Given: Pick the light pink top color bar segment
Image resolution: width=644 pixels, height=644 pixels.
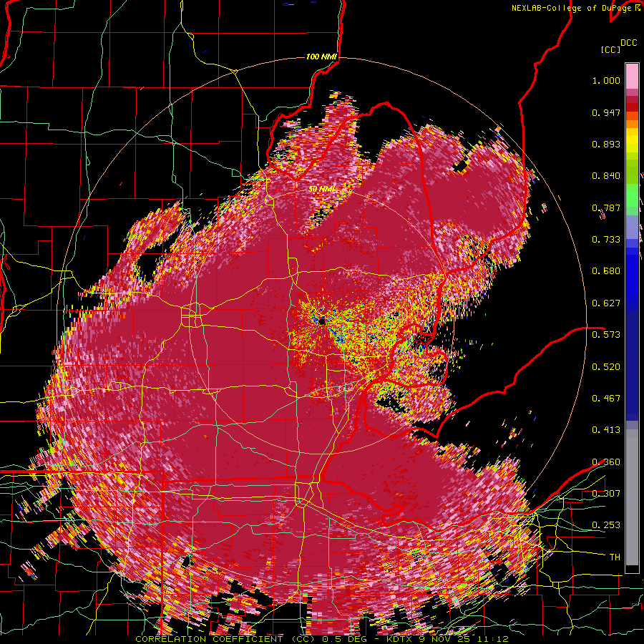Looking at the screenshot, I should tap(632, 76).
